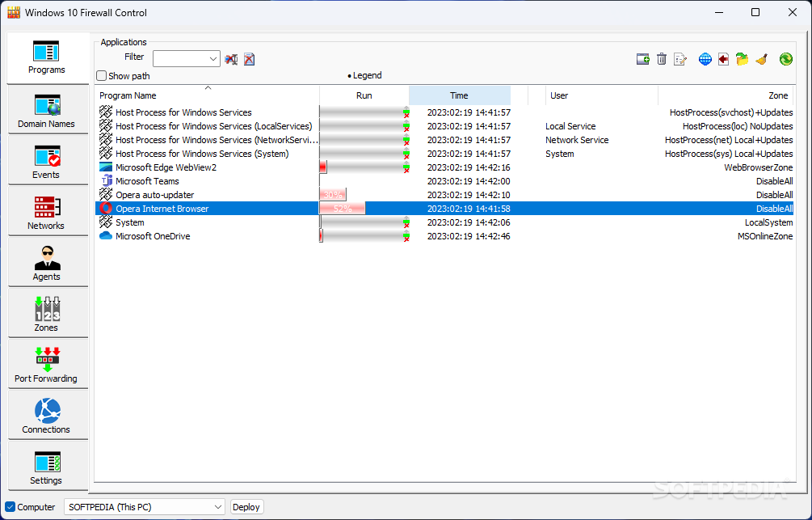Click the clear filter text icon
812x520 pixels.
pos(231,59)
